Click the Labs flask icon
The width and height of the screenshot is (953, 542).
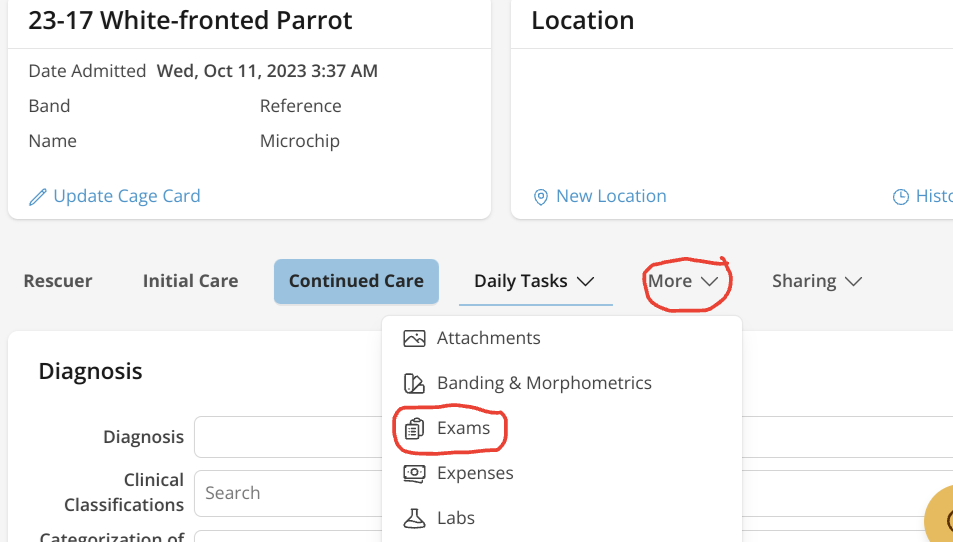coord(414,518)
